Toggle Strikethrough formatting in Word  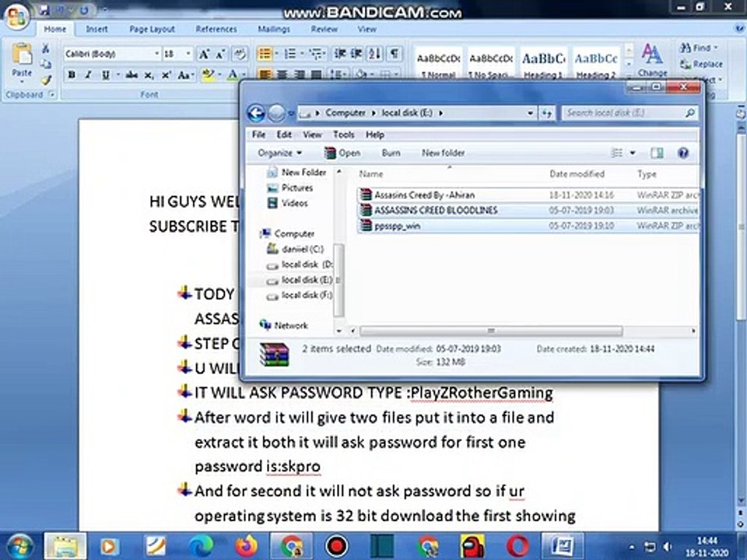(x=132, y=75)
